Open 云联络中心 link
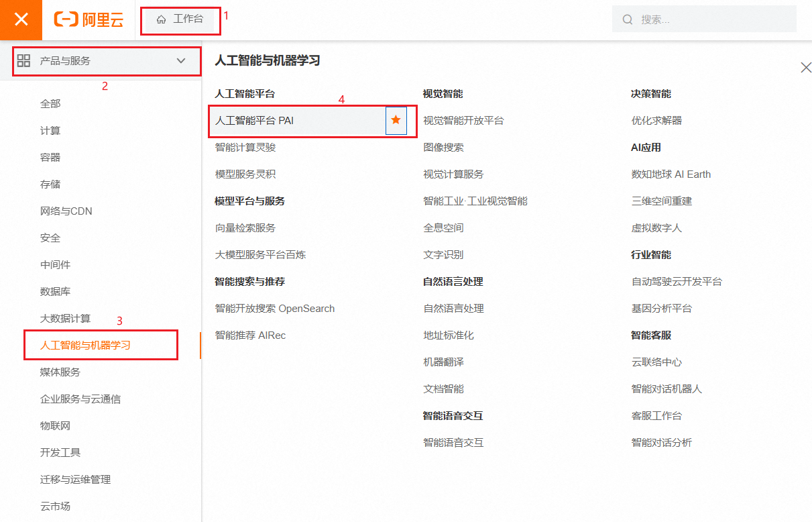Image resolution: width=812 pixels, height=522 pixels. (x=656, y=362)
